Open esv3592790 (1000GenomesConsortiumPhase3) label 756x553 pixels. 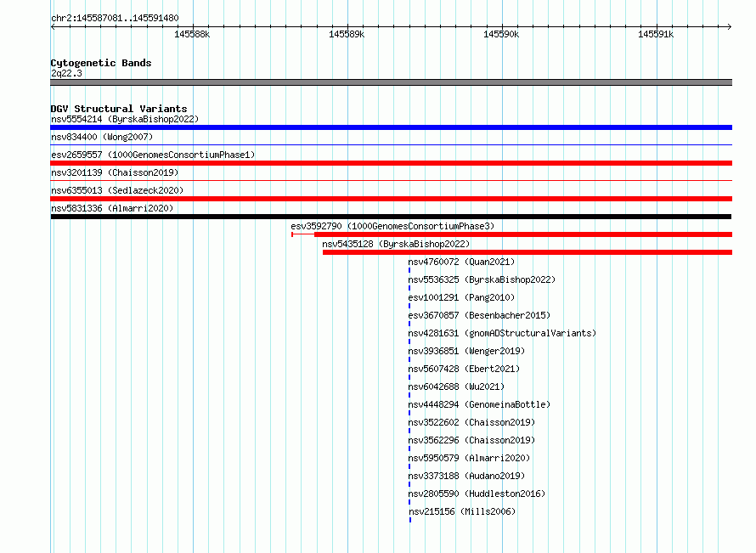pos(392,226)
